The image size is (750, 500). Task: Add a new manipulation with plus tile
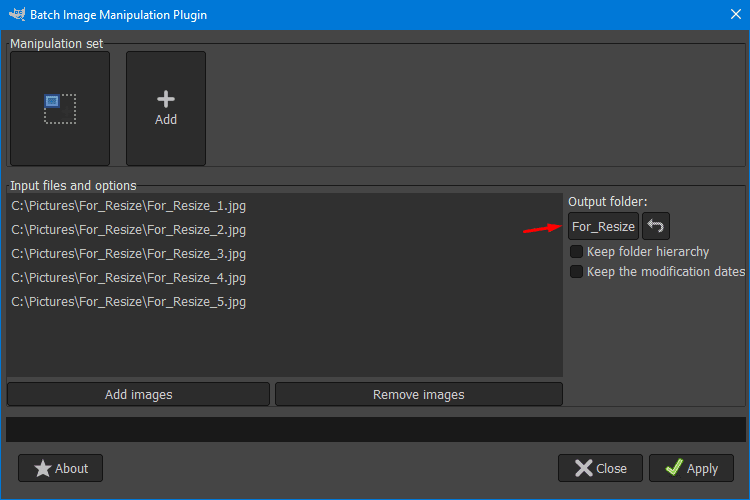pyautogui.click(x=166, y=109)
